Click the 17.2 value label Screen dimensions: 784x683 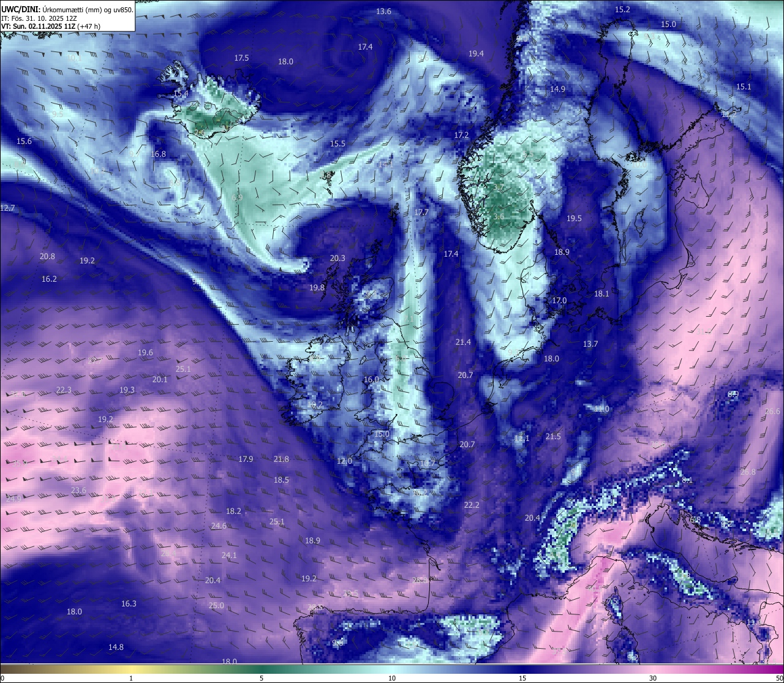(461, 135)
